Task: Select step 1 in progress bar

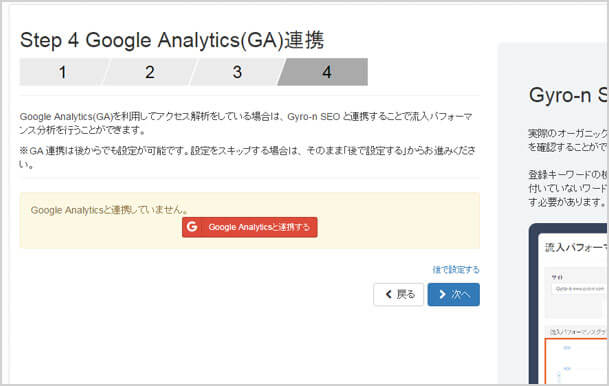Action: click(62, 72)
